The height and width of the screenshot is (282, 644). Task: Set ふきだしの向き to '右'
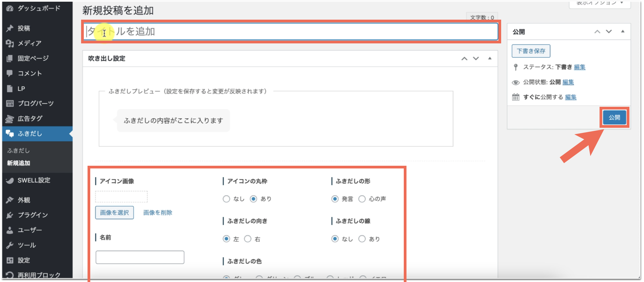click(248, 239)
